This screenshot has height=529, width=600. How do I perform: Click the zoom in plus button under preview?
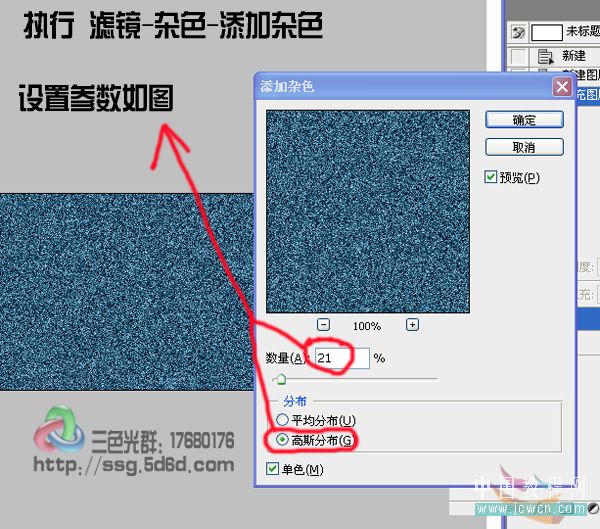point(412,325)
